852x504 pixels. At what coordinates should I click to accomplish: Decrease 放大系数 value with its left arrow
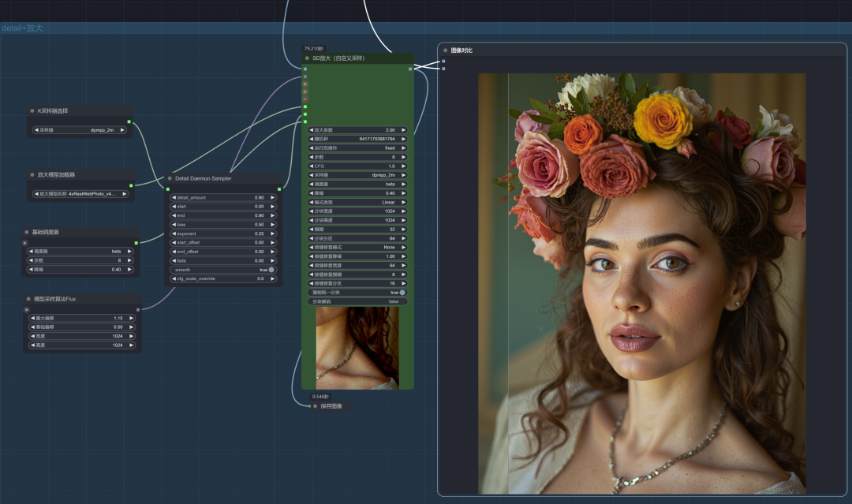tap(312, 130)
